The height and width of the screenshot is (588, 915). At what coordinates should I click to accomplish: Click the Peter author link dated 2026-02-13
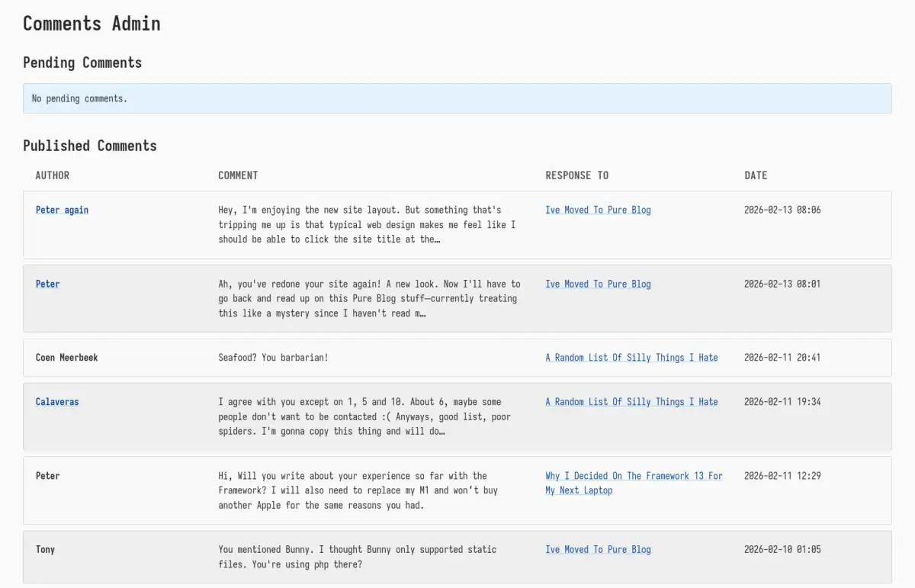click(x=47, y=284)
